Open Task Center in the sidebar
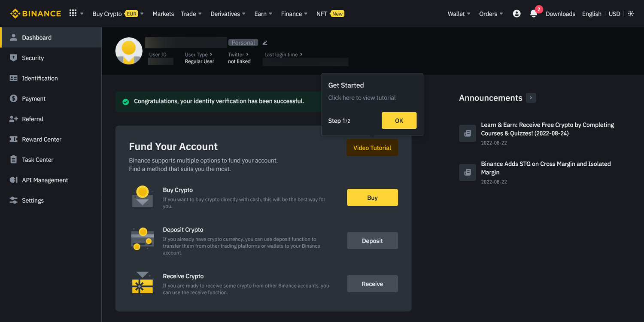Image resolution: width=644 pixels, height=322 pixels. coord(51,159)
